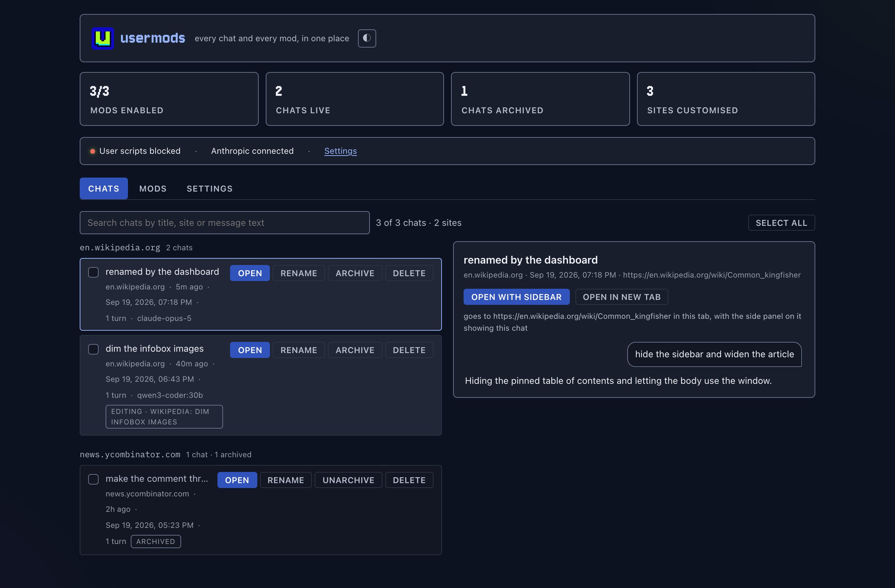Click the red 'User scripts blocked' status dot
The height and width of the screenshot is (588, 895).
tap(93, 151)
